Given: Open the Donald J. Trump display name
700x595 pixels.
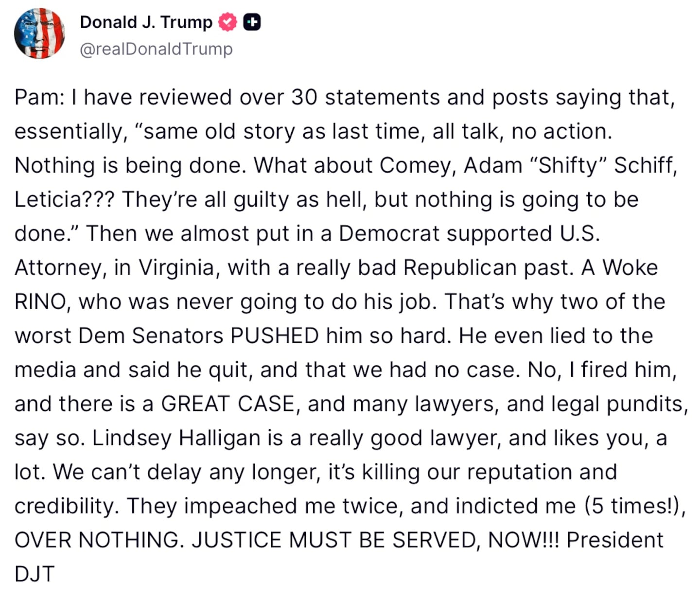Looking at the screenshot, I should tap(146, 22).
